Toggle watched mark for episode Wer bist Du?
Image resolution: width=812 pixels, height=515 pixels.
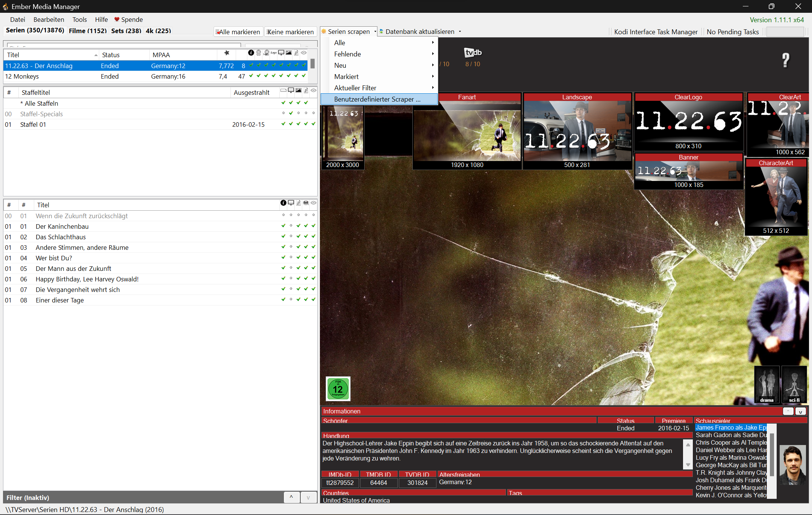coord(314,258)
